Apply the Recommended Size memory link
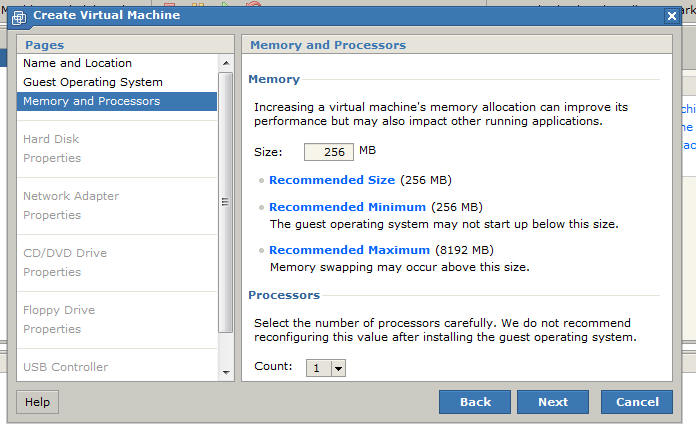Image resolution: width=696 pixels, height=429 pixels. [x=331, y=180]
